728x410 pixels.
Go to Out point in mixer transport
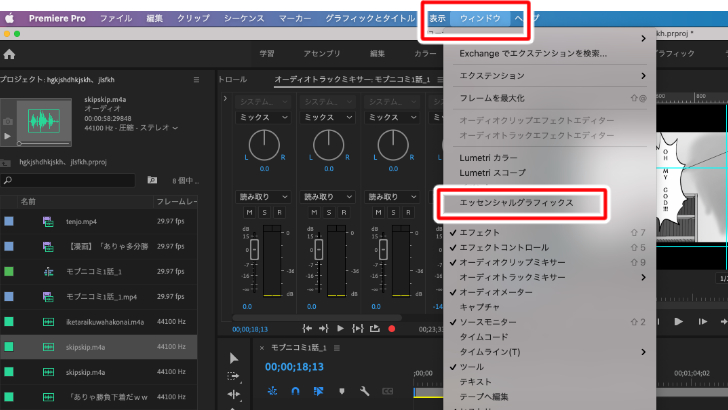[x=324, y=329]
